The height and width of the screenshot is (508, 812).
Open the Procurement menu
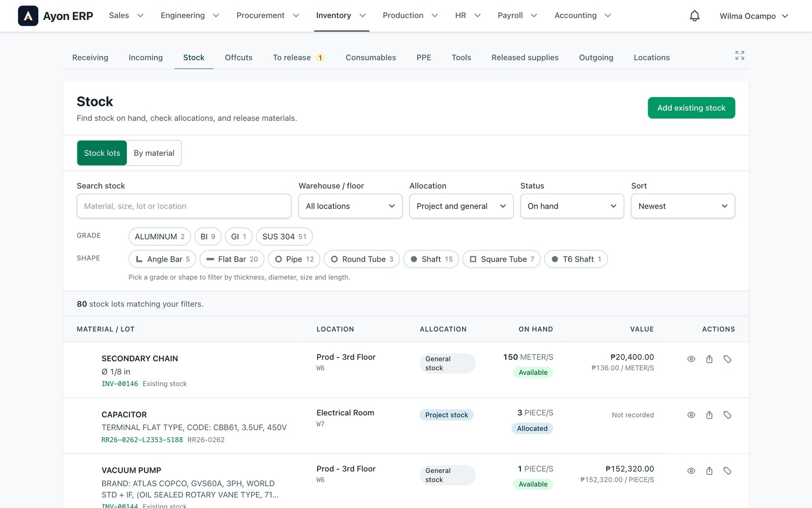(268, 15)
